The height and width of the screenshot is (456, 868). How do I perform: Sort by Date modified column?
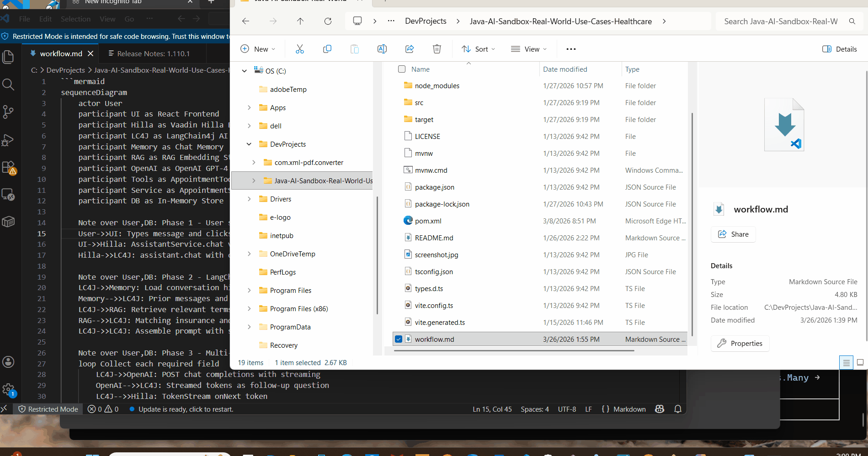tap(565, 69)
